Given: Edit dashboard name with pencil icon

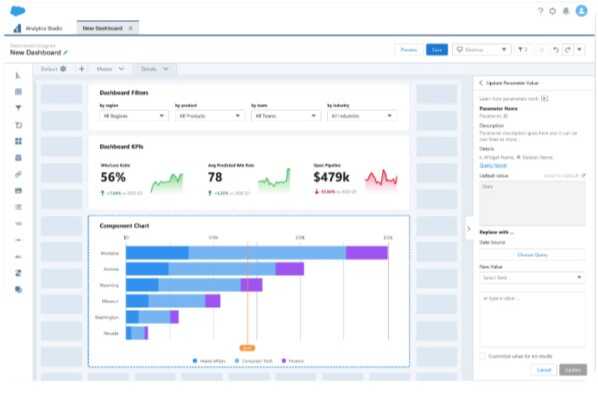Looking at the screenshot, I should click(66, 53).
